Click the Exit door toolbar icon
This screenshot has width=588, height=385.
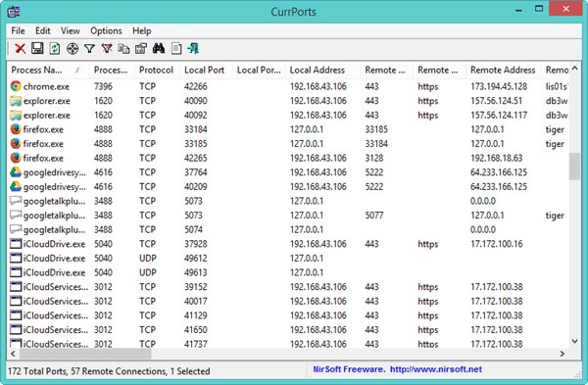(193, 48)
